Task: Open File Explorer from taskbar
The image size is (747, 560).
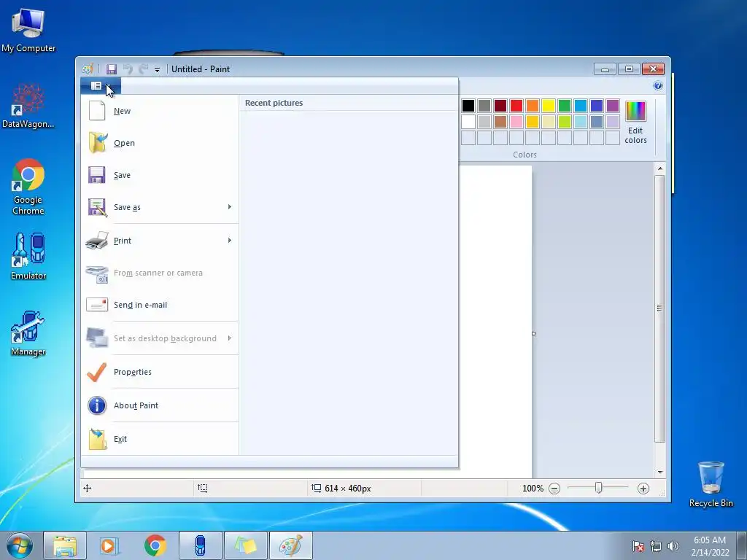Action: (x=65, y=545)
